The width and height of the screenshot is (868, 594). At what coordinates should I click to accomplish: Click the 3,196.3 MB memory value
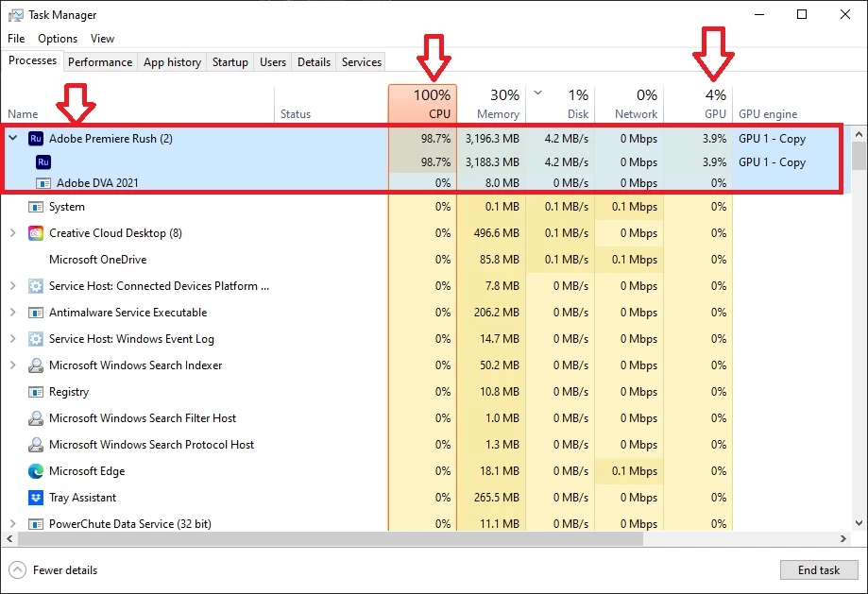click(x=492, y=139)
